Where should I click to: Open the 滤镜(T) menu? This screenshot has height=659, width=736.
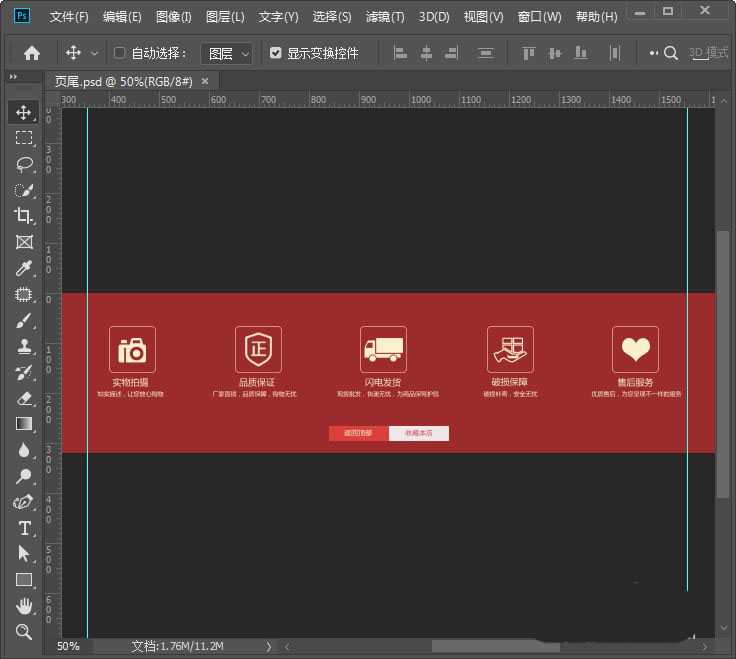point(385,17)
